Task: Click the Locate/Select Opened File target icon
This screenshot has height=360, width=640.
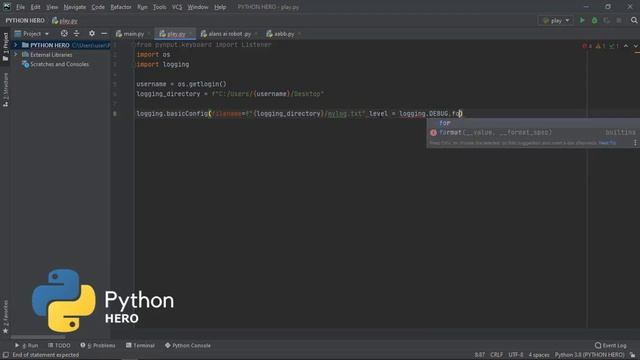Action: point(64,33)
